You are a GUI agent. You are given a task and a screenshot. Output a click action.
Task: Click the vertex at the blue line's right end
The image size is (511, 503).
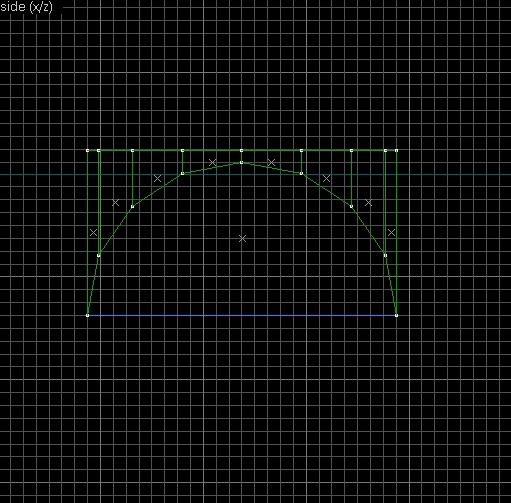pyautogui.click(x=396, y=315)
